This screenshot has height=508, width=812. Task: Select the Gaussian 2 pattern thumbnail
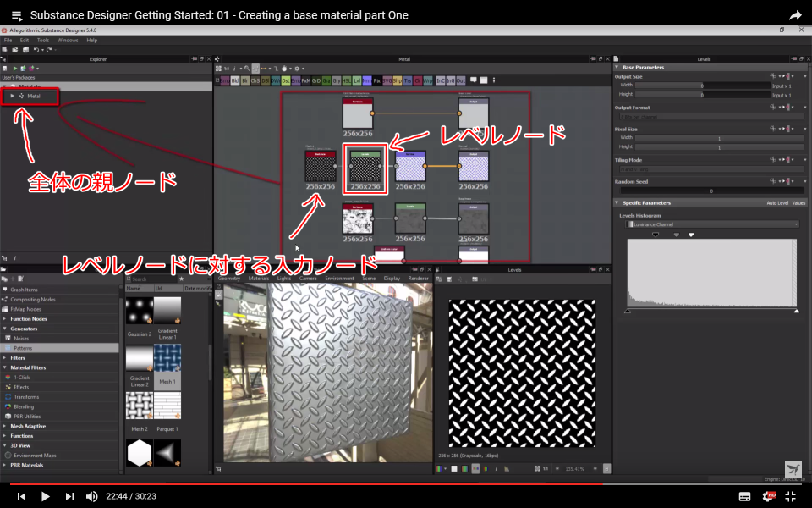[x=140, y=310]
